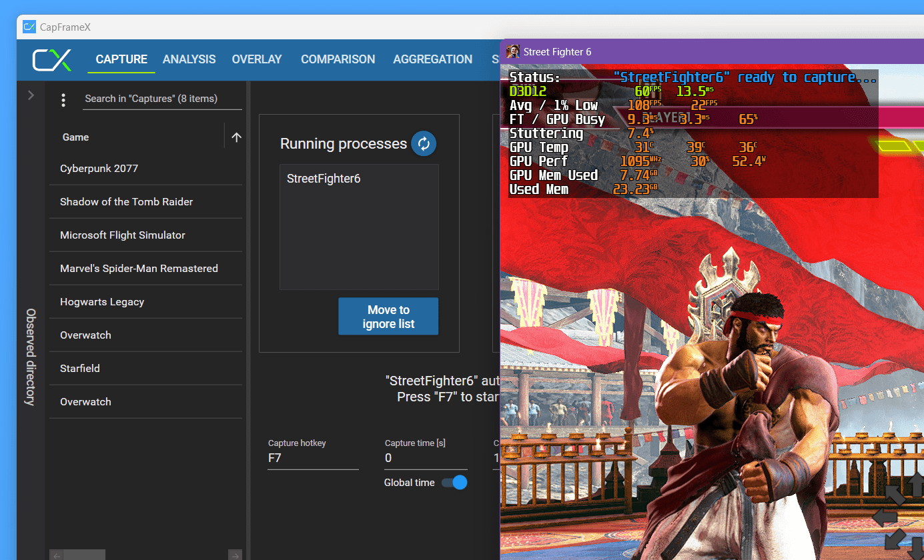
Task: Focus the Search in Captures field
Action: 163,99
